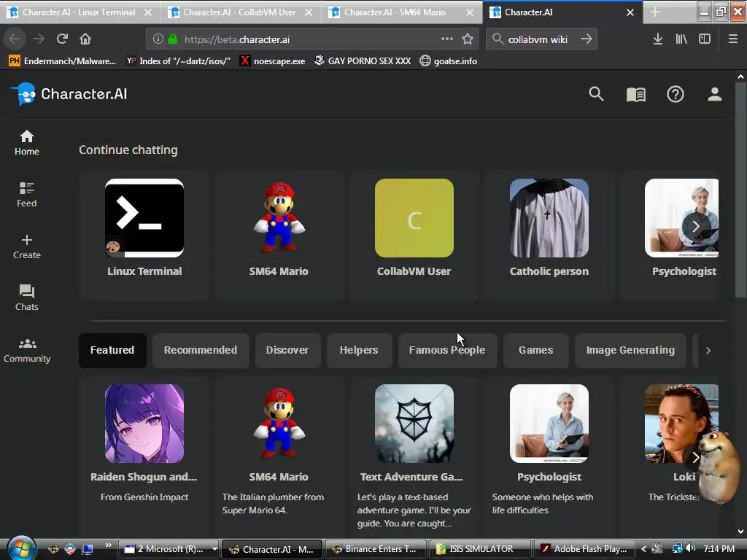The height and width of the screenshot is (560, 747).
Task: Open the Create sidebar item
Action: pyautogui.click(x=27, y=246)
